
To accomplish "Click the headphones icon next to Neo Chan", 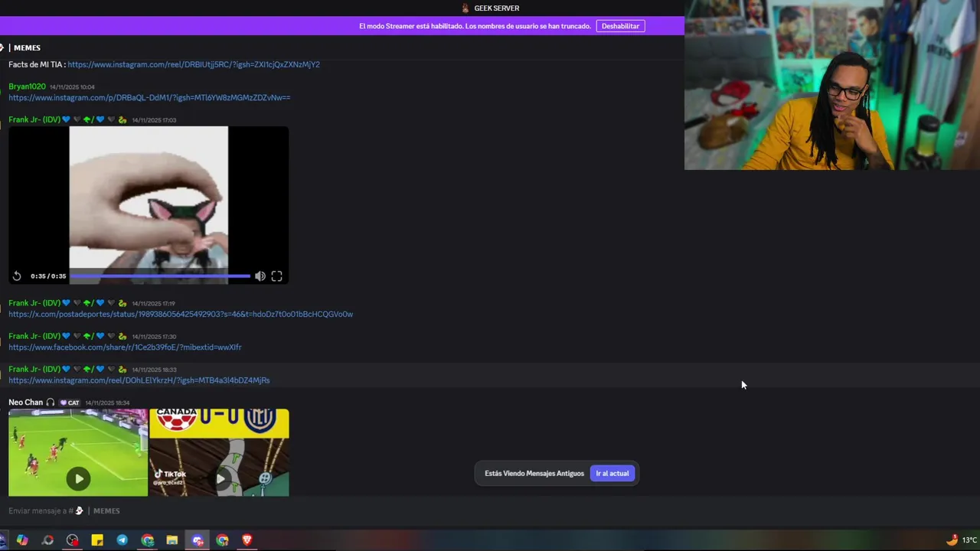I will (51, 403).
